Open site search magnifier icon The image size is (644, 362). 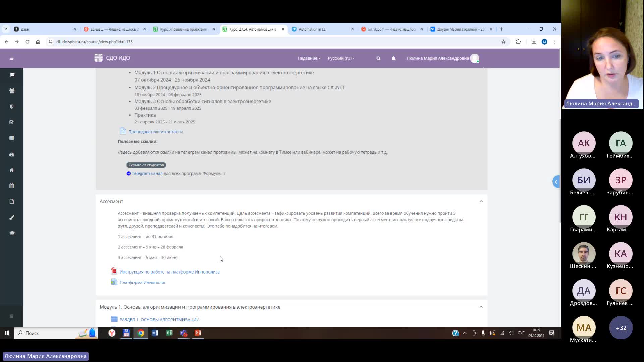point(378,58)
